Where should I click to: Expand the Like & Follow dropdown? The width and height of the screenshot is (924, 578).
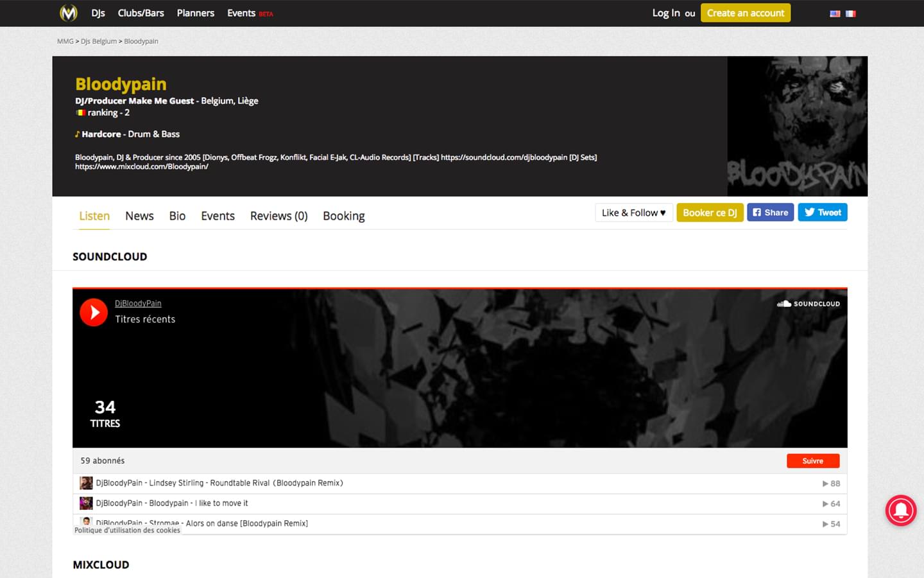tap(633, 213)
